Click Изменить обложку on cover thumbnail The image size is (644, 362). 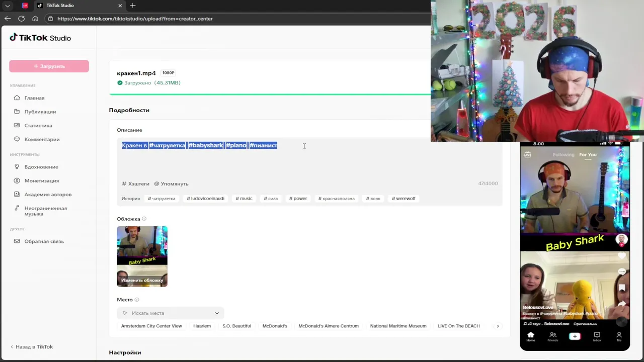pyautogui.click(x=142, y=281)
